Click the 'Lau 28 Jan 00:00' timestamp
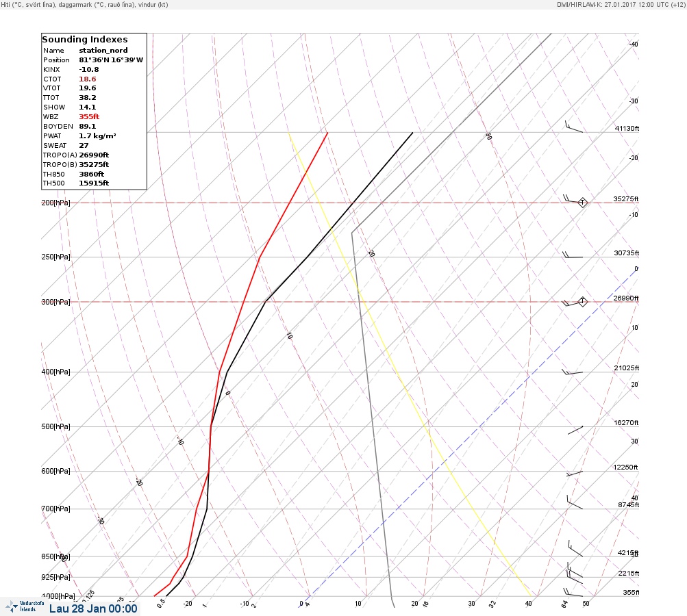687x616 pixels. click(x=93, y=608)
